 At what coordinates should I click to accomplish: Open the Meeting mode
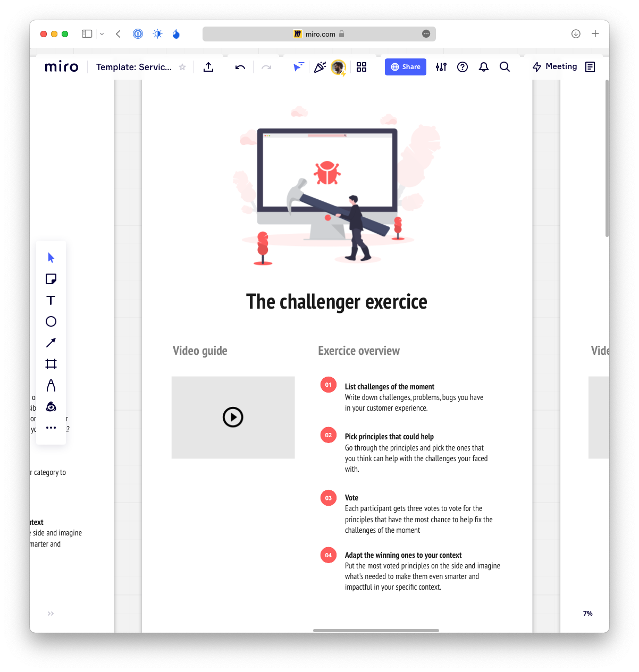(555, 67)
